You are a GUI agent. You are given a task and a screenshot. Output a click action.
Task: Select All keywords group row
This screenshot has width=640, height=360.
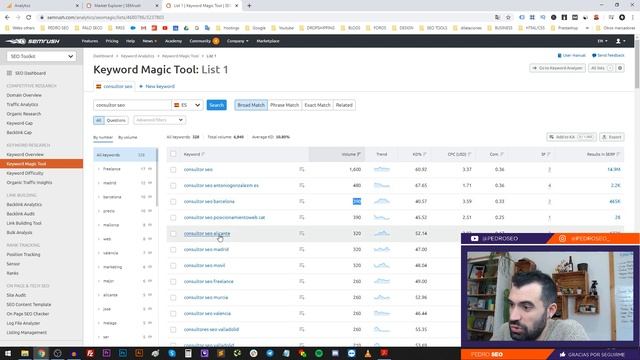(125, 155)
